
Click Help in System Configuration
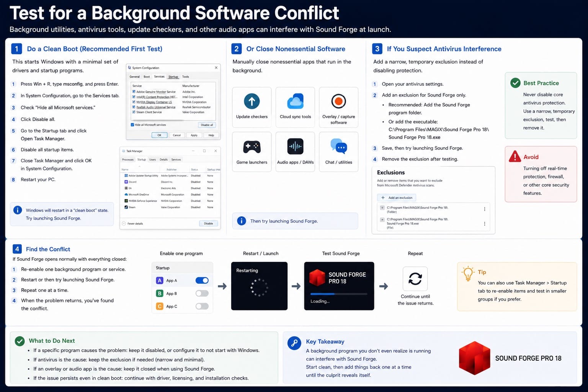coord(211,135)
